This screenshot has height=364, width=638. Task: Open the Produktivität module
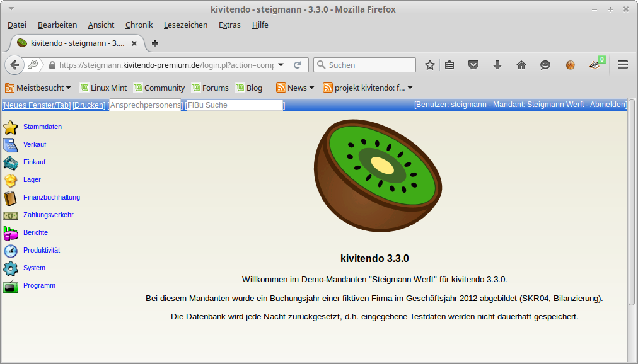click(40, 250)
